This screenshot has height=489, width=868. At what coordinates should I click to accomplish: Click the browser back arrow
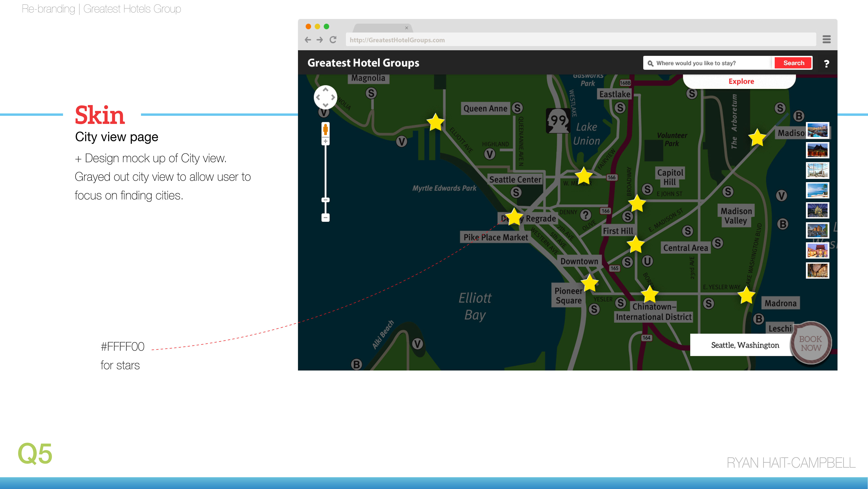pos(308,40)
